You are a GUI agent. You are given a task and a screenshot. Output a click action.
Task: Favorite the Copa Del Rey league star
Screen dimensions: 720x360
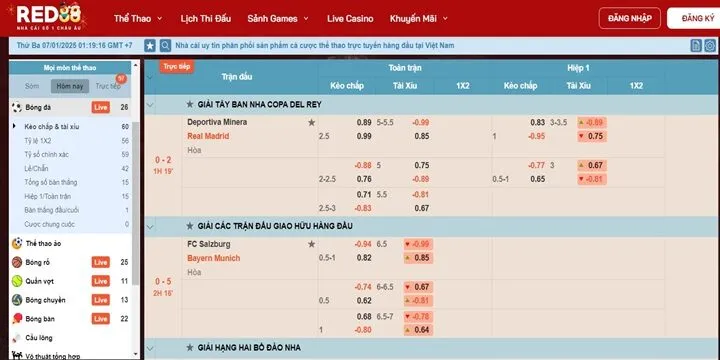tap(190, 105)
